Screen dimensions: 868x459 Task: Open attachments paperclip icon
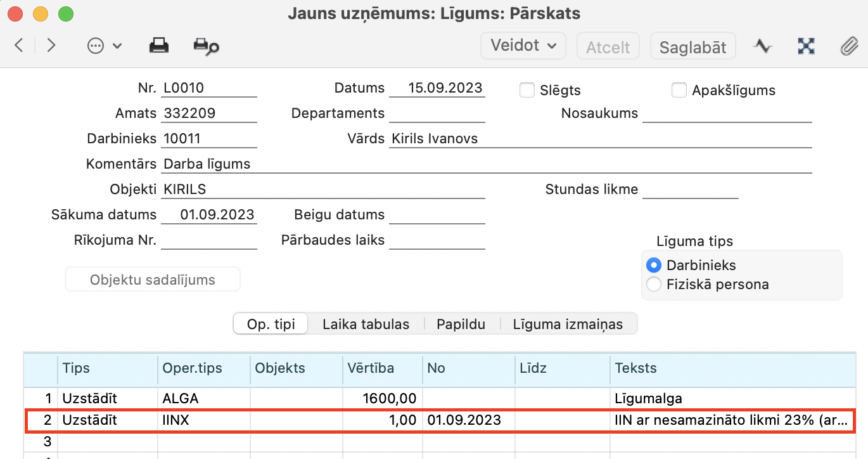tap(848, 46)
